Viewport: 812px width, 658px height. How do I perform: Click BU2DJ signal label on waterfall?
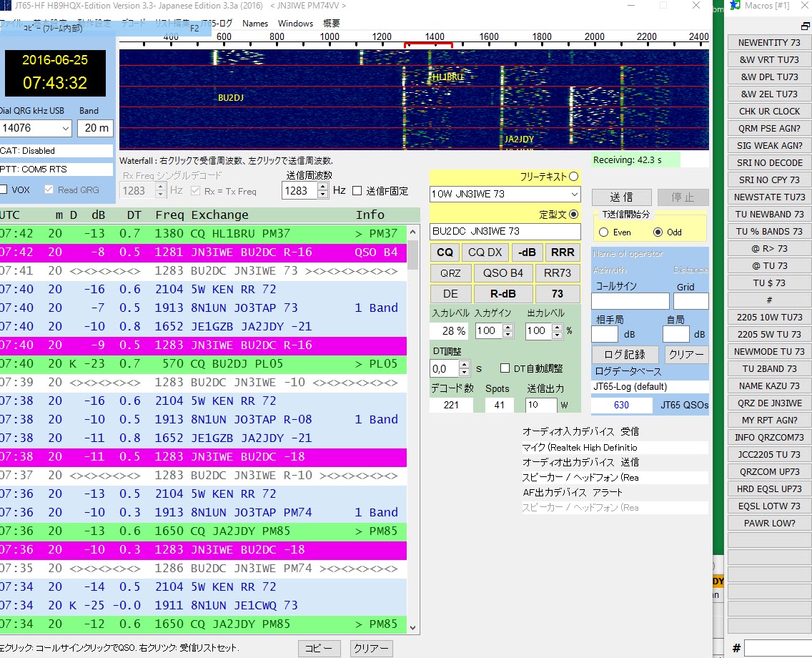pyautogui.click(x=230, y=97)
